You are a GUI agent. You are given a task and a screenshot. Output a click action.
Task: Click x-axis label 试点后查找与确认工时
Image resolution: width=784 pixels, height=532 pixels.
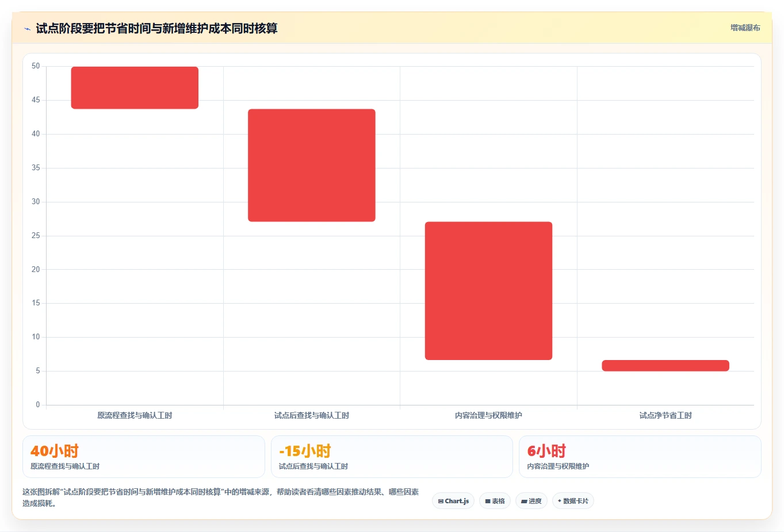click(312, 415)
